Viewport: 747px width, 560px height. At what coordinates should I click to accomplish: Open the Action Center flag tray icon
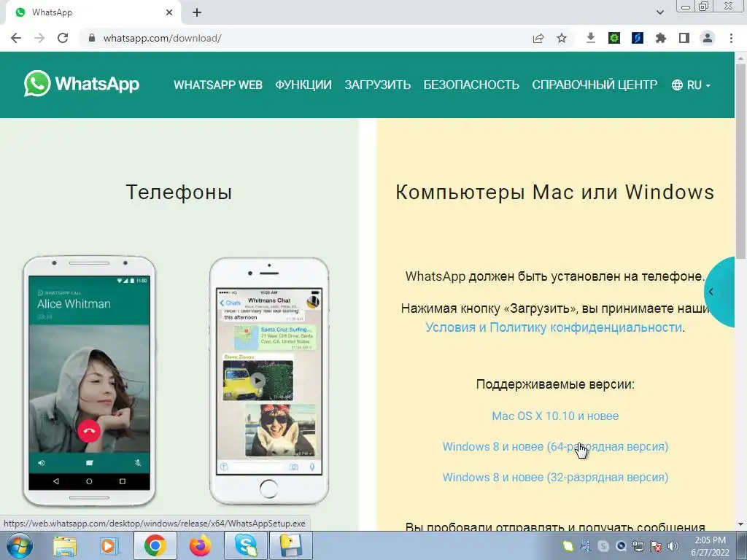(x=656, y=546)
